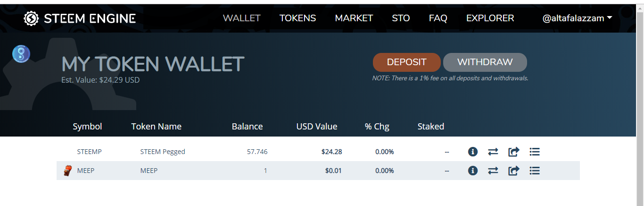Open transaction history list icon for STEEMP
The height and width of the screenshot is (206, 644).
click(534, 152)
